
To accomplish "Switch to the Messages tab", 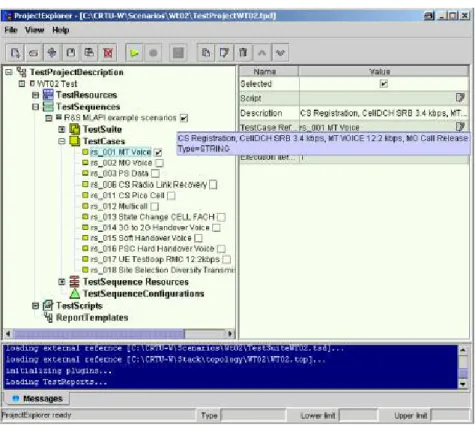I will tap(37, 398).
